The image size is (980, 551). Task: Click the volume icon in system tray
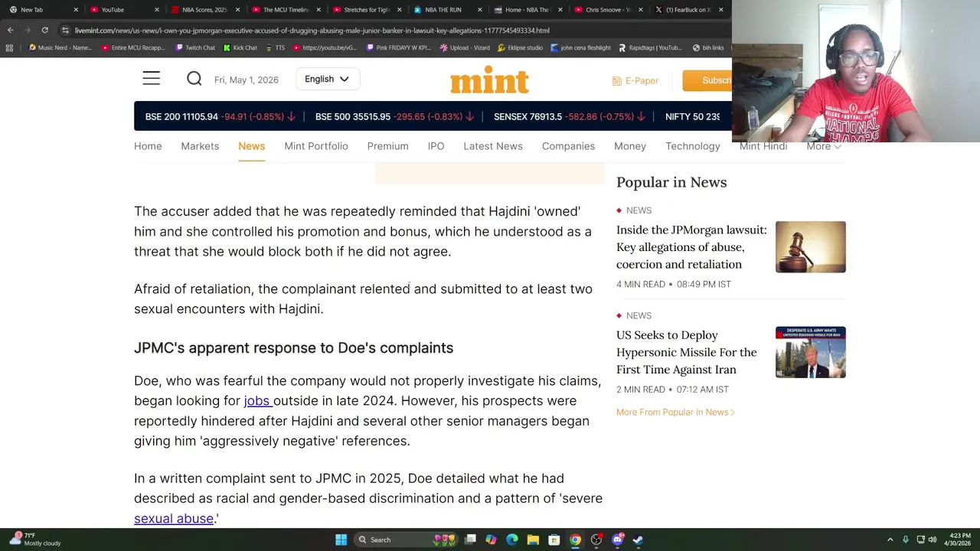click(x=932, y=540)
